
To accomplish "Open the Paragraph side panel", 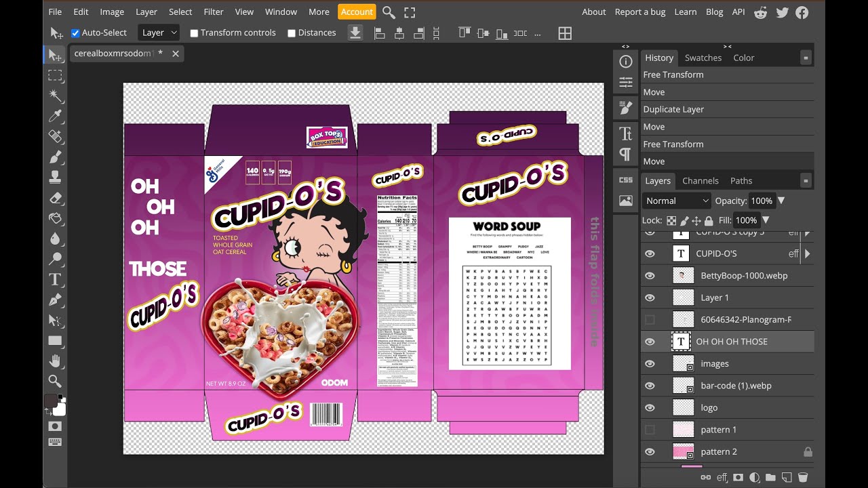I will pos(625,155).
